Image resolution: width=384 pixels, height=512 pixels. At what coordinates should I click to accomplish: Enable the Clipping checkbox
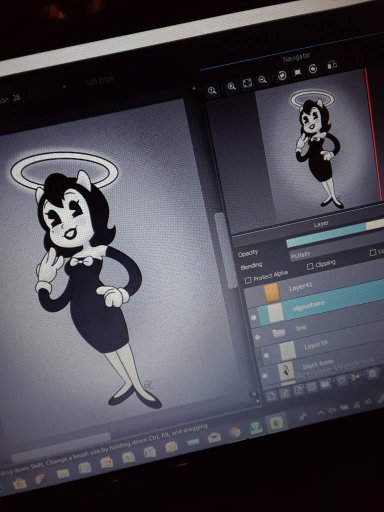pyautogui.click(x=310, y=266)
